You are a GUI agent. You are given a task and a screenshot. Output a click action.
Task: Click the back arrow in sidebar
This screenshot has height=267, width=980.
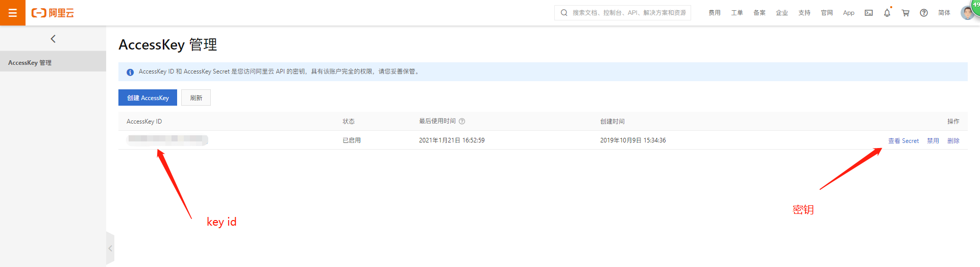coord(53,39)
